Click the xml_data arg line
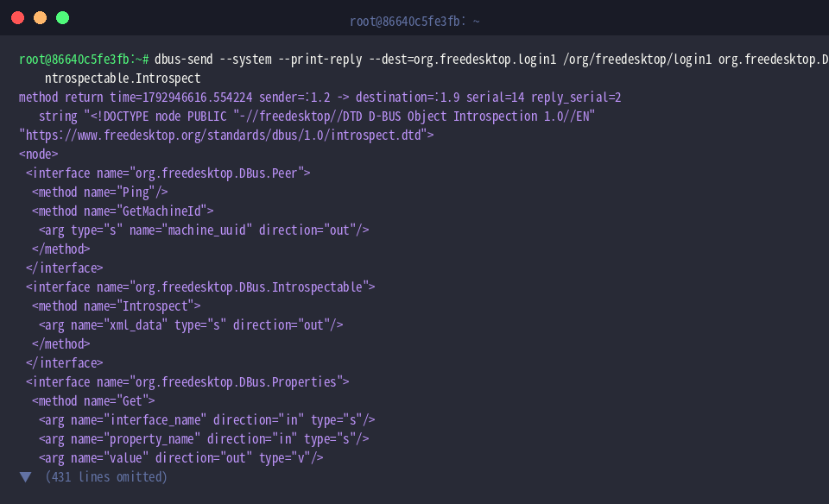This screenshot has height=504, width=829. point(191,325)
